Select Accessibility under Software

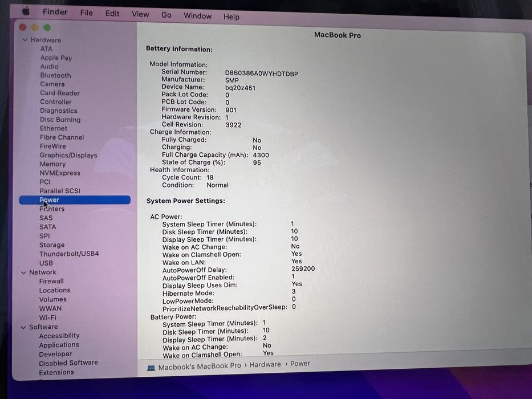(x=59, y=336)
